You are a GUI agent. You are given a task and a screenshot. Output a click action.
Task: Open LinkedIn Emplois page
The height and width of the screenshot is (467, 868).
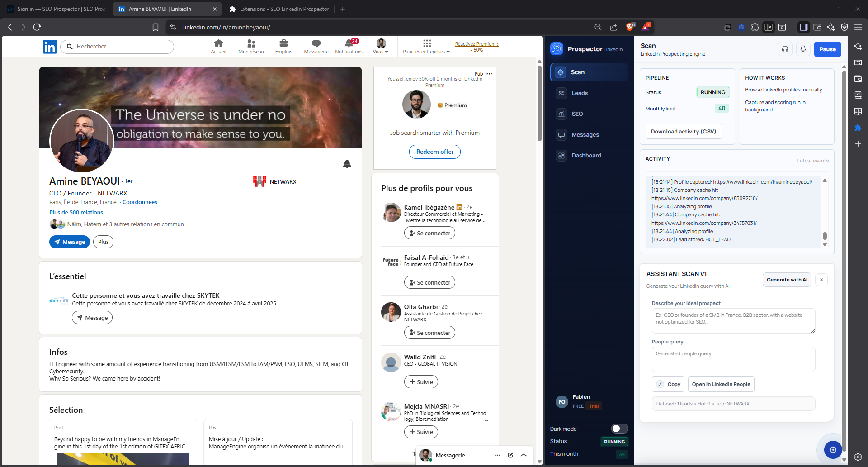[x=283, y=46]
